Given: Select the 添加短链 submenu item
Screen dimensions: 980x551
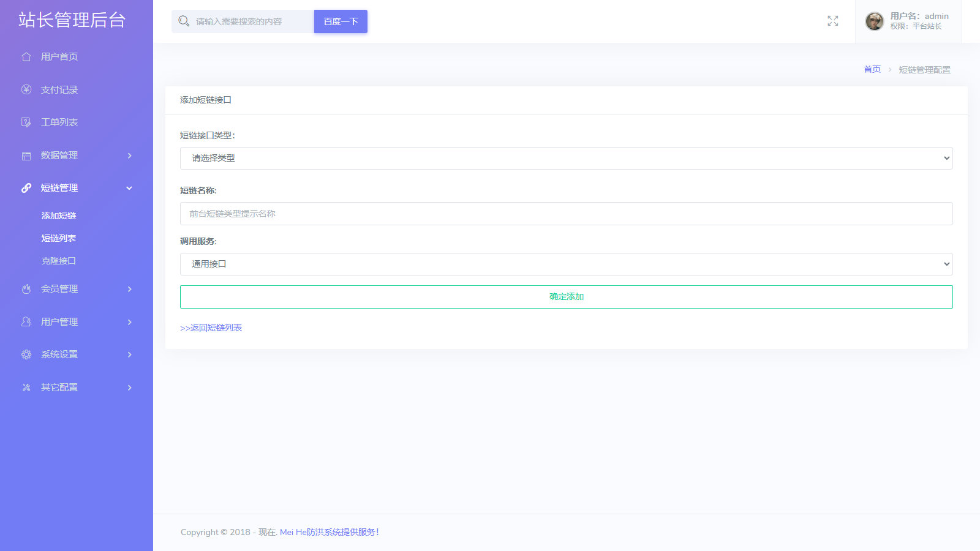Looking at the screenshot, I should click(59, 216).
